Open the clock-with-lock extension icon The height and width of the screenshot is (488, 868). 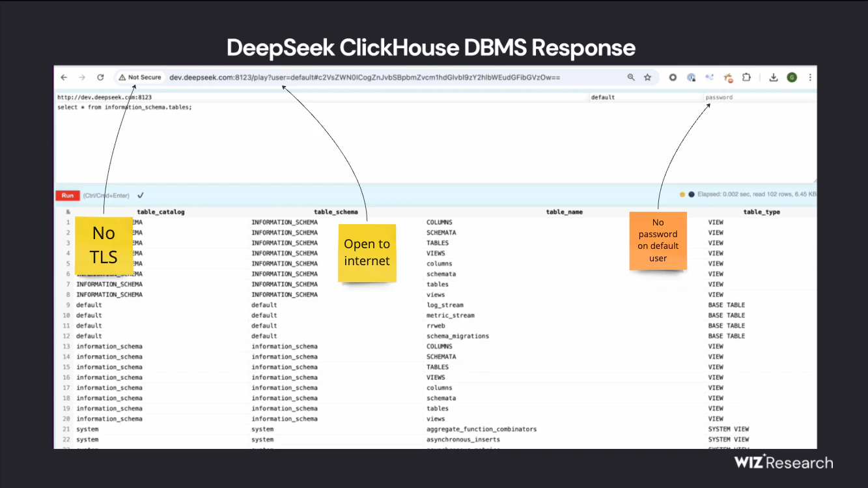[x=691, y=78]
